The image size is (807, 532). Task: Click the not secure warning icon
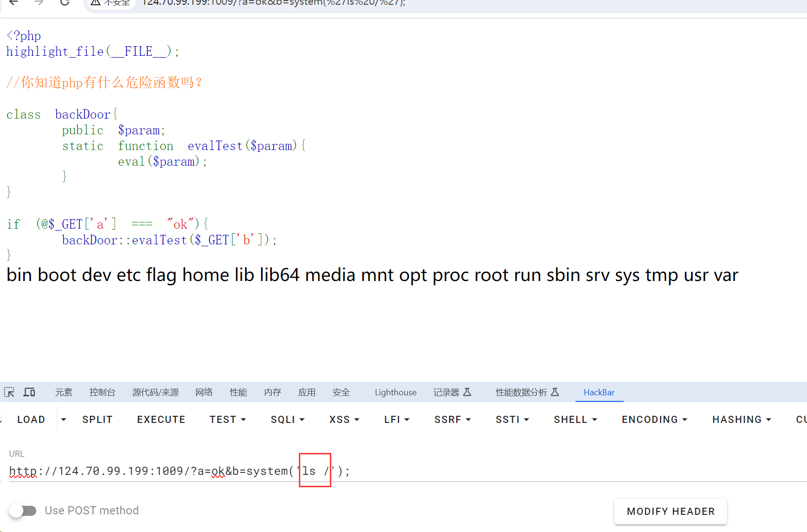(x=96, y=3)
